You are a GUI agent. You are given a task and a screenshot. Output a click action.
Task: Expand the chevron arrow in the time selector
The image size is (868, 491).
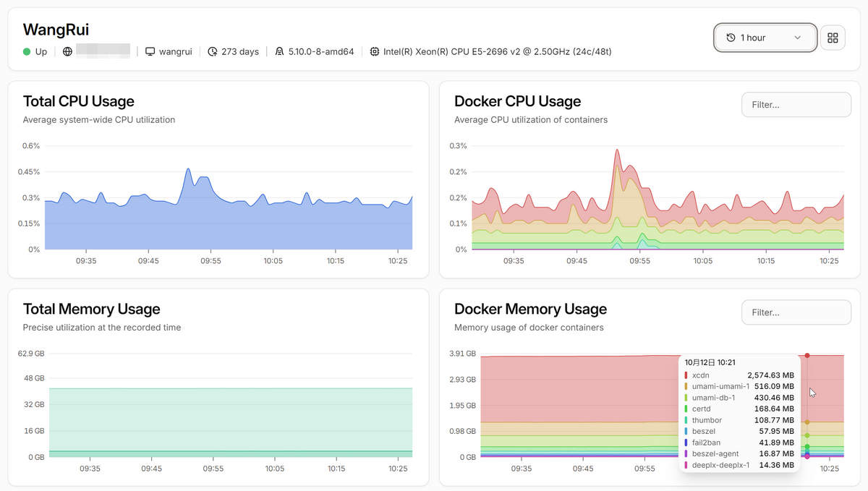coord(798,38)
